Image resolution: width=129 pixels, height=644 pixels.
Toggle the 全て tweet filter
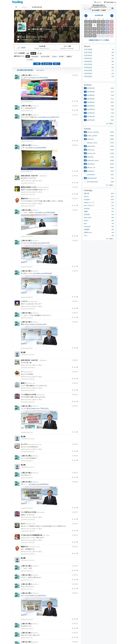(28, 56)
